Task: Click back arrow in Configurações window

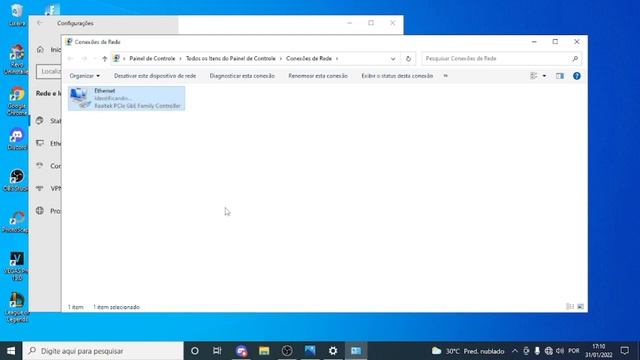Action: [x=40, y=23]
